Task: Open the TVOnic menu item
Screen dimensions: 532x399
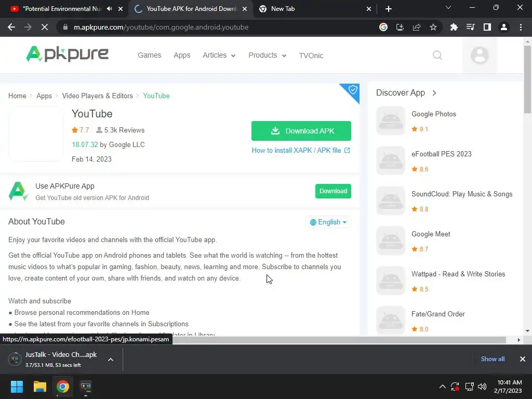Action: point(311,56)
